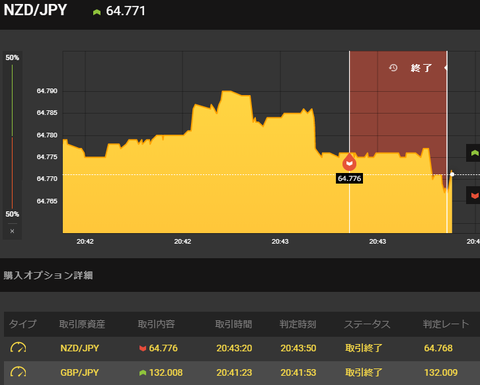Click the 購入オプション詳細 section heading
480x385 pixels.
(x=48, y=275)
